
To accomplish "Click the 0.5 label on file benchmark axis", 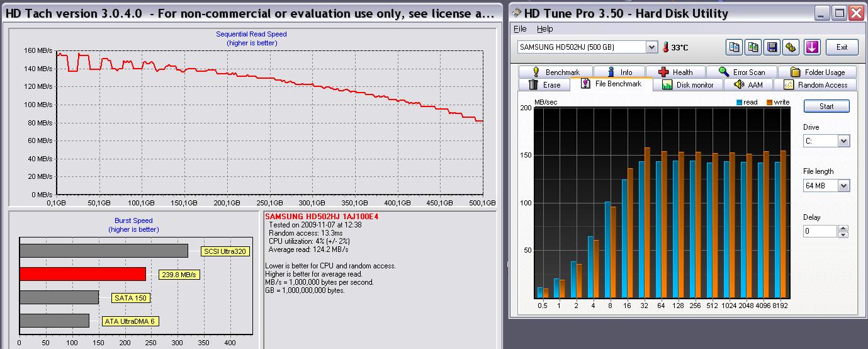I will pos(542,306).
